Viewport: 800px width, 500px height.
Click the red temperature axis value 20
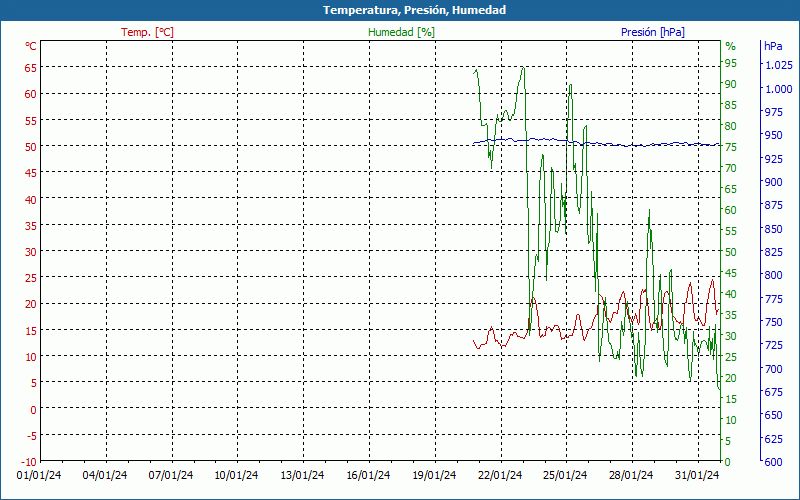pos(30,304)
